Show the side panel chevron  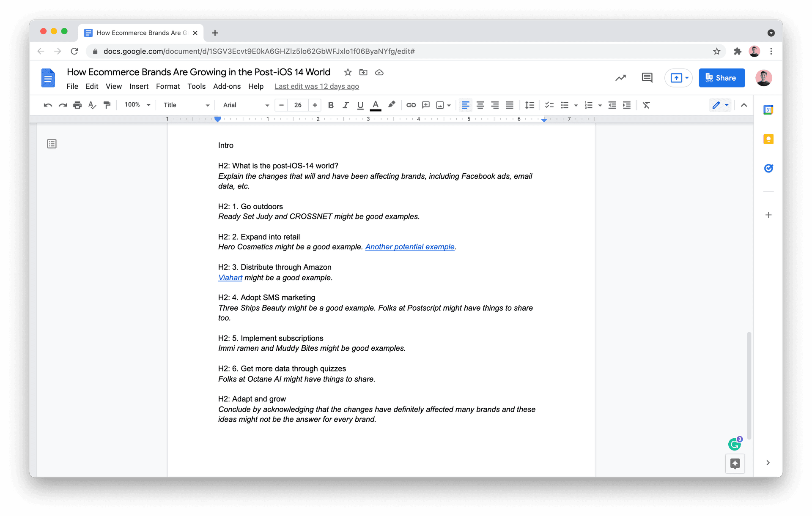tap(768, 463)
